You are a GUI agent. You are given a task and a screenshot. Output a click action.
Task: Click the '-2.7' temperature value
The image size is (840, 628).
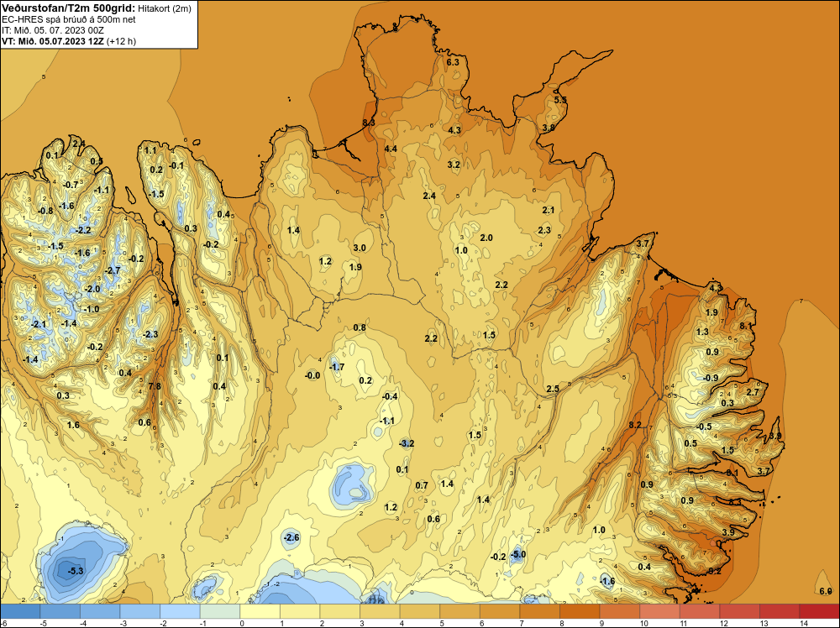point(113,270)
